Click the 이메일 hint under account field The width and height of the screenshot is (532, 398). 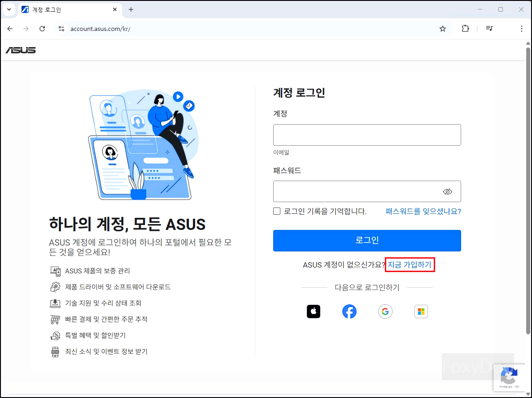point(281,152)
